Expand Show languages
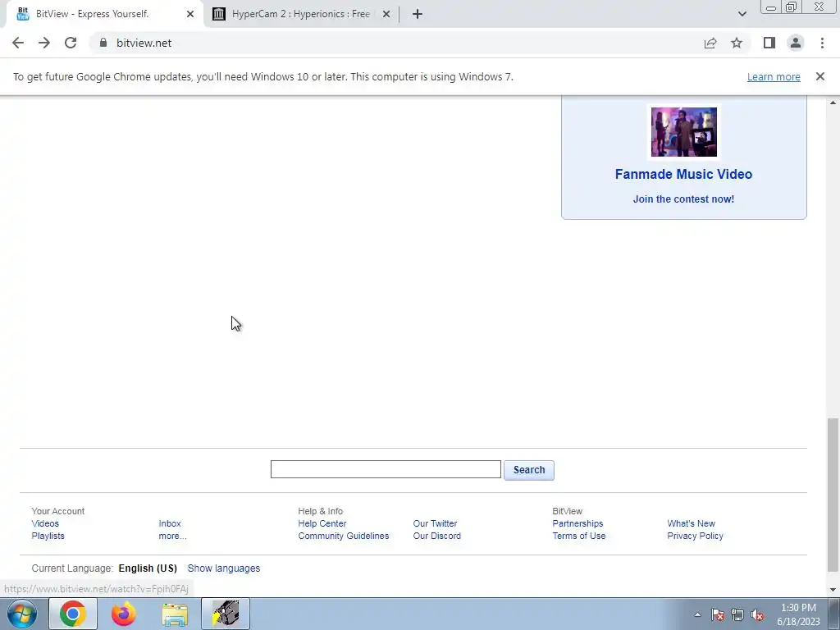Image resolution: width=840 pixels, height=630 pixels. 223,568
